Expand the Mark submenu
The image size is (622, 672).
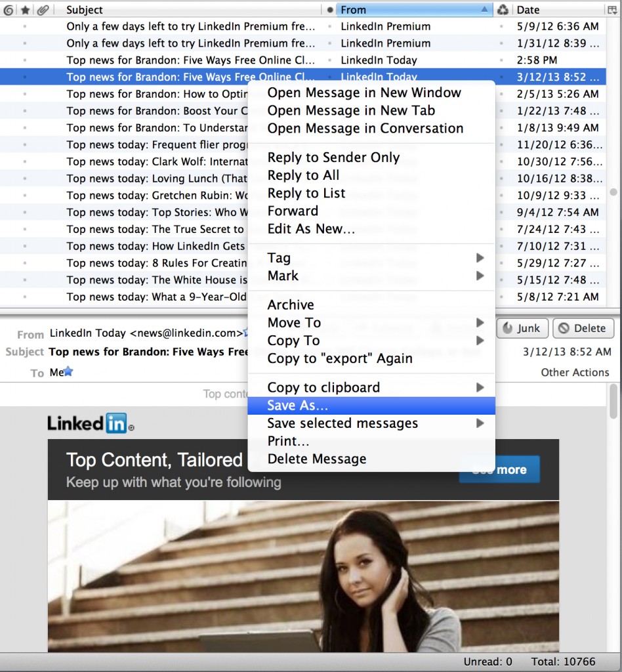click(x=371, y=276)
